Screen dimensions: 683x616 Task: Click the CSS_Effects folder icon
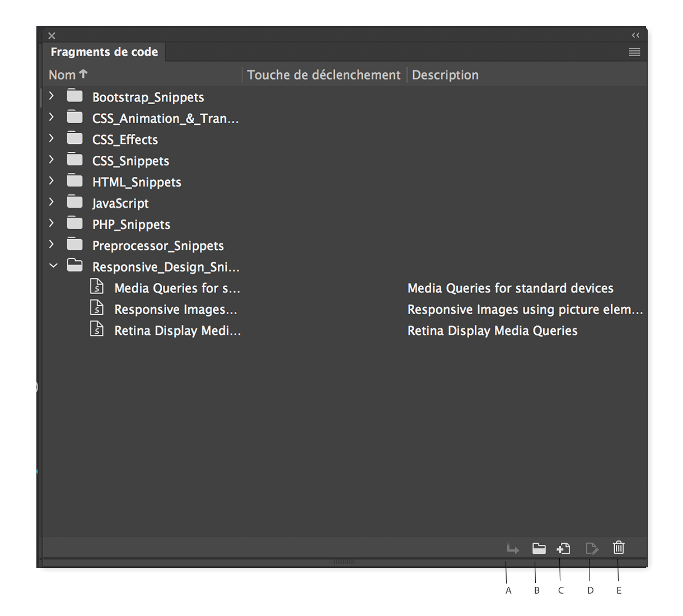pyautogui.click(x=74, y=138)
